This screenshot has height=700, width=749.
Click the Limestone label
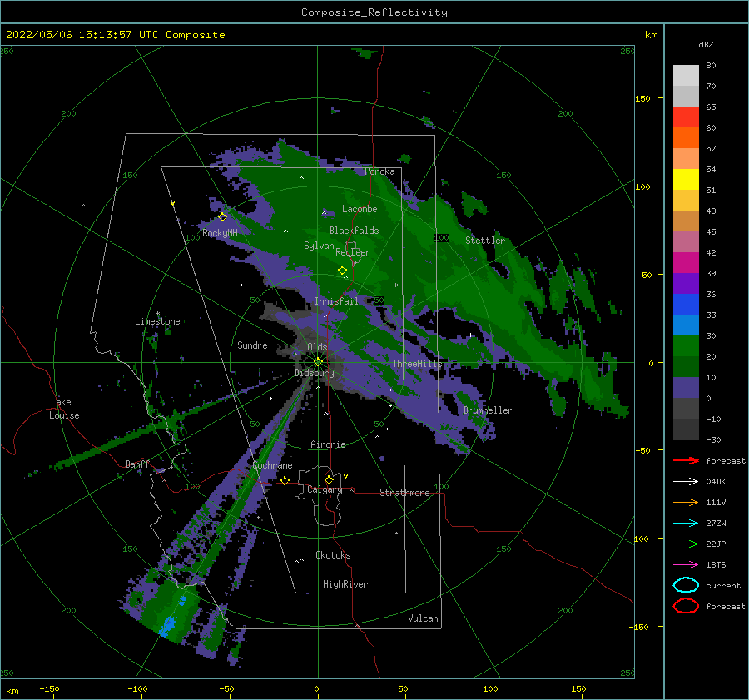coord(157,321)
